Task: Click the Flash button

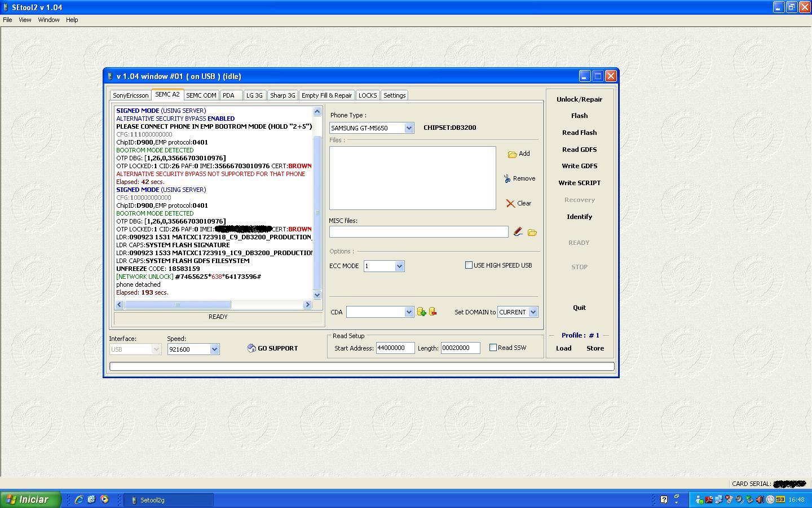Action: tap(579, 116)
